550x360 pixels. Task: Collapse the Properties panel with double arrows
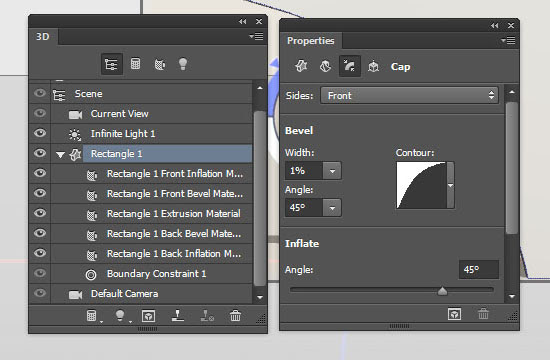tap(495, 26)
